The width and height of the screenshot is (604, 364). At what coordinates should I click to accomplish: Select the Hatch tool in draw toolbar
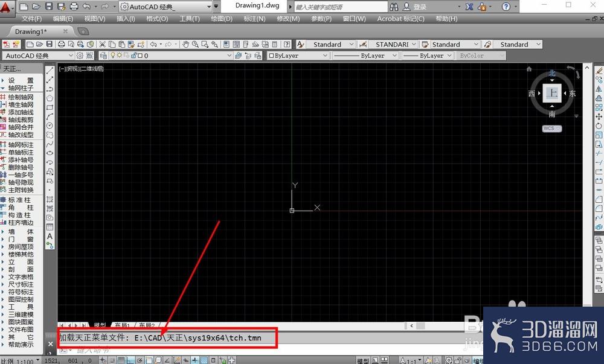[x=50, y=199]
